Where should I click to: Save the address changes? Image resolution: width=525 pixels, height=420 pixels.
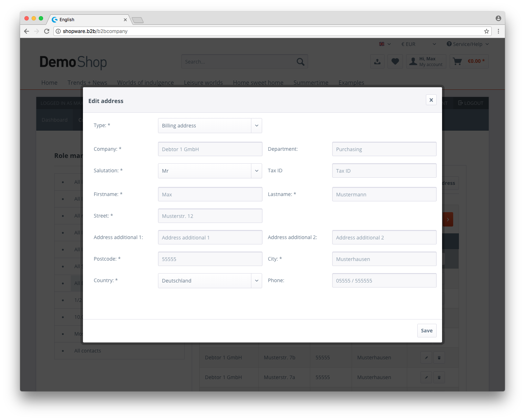(x=427, y=331)
